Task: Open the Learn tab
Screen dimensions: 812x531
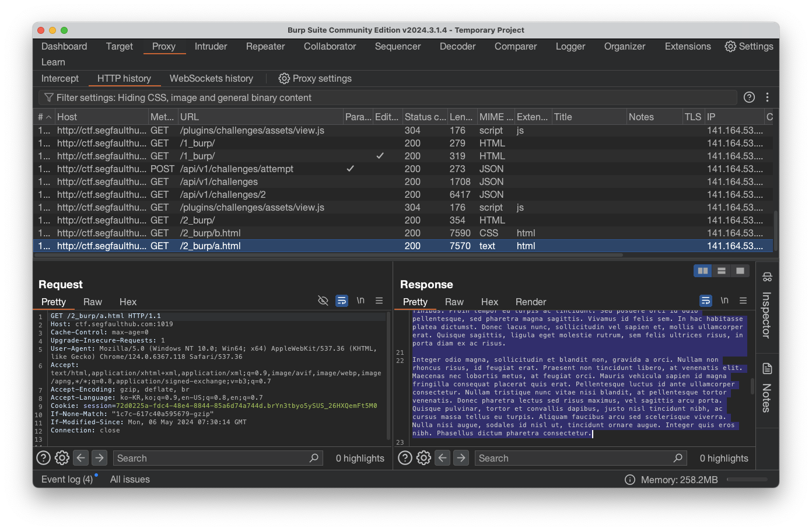Action: (x=53, y=62)
